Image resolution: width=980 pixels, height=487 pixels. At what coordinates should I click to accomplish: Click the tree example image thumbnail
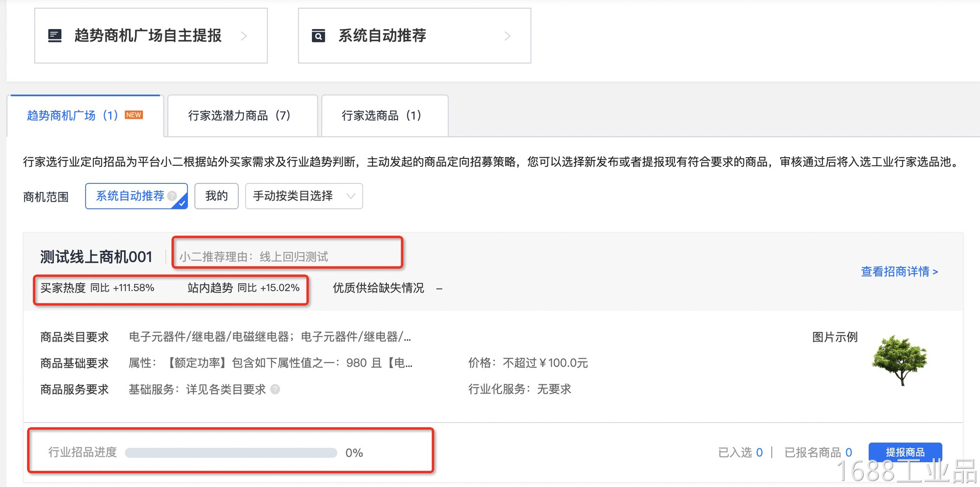click(x=899, y=360)
